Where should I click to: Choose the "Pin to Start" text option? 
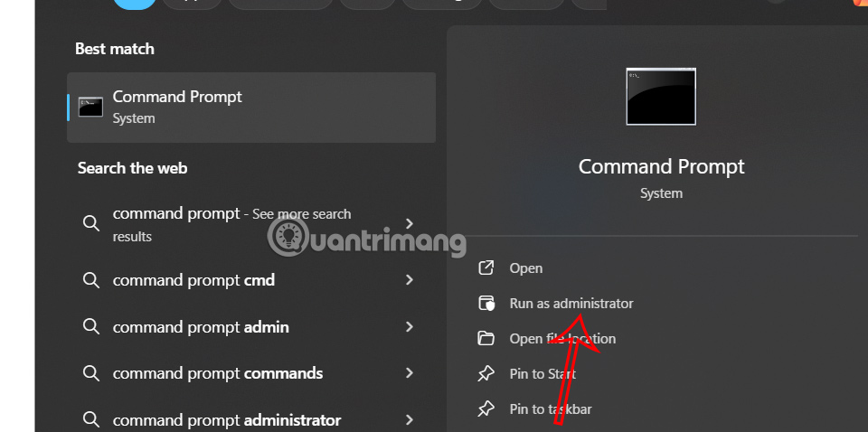[542, 374]
